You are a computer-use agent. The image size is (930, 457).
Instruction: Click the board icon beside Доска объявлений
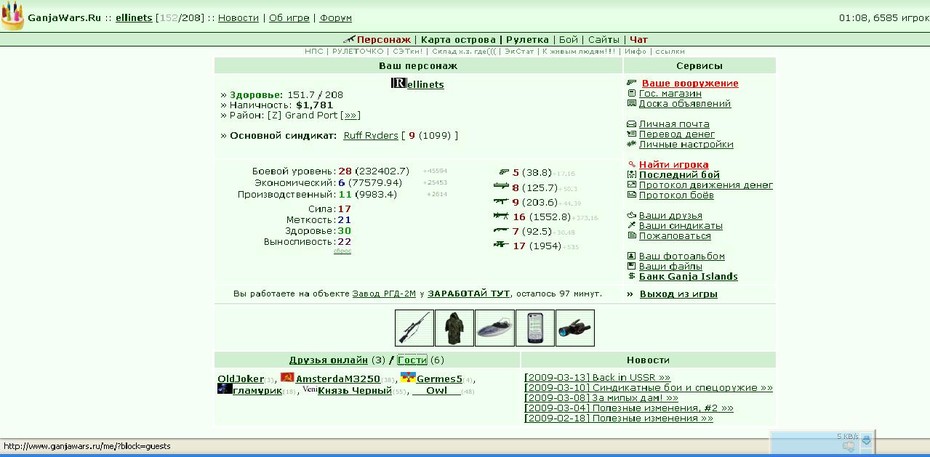pos(632,104)
